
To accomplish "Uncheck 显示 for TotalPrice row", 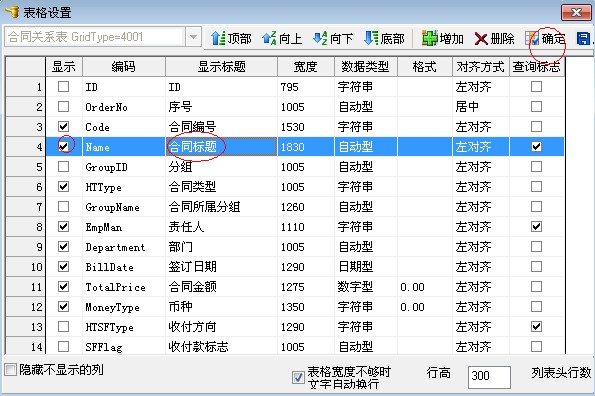I will [x=63, y=286].
